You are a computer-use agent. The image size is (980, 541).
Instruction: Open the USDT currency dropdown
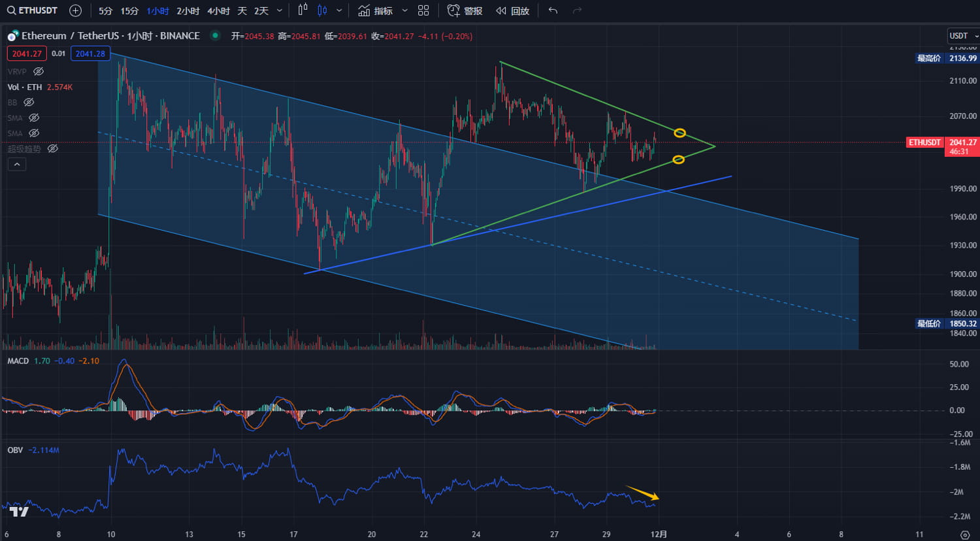pos(963,36)
